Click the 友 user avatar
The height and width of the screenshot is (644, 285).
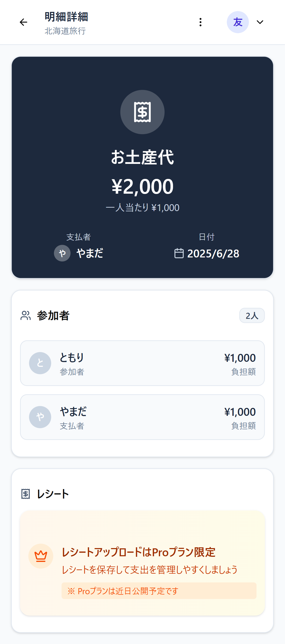click(x=238, y=22)
